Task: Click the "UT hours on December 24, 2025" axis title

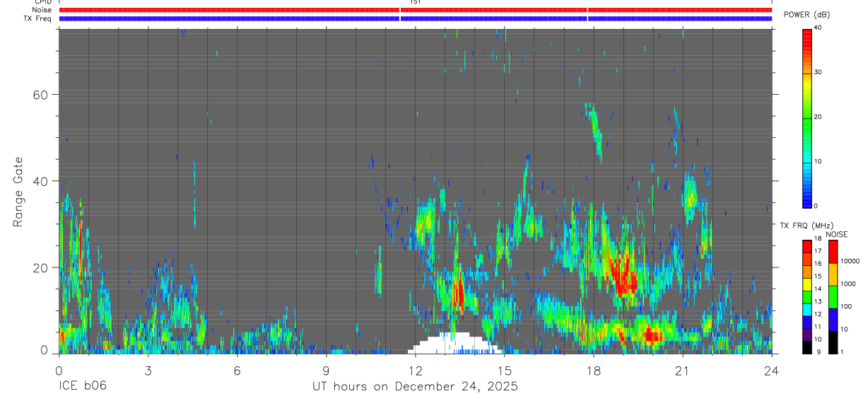Action: click(415, 387)
